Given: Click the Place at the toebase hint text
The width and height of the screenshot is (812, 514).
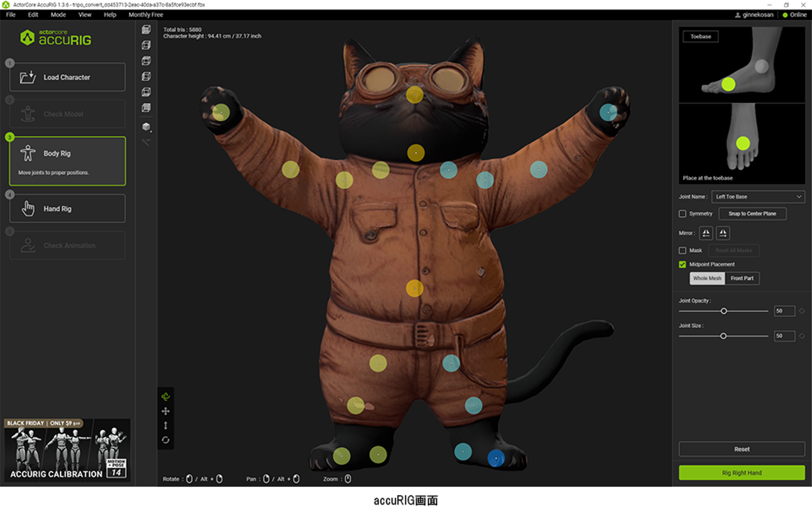Looking at the screenshot, I should tap(708, 178).
